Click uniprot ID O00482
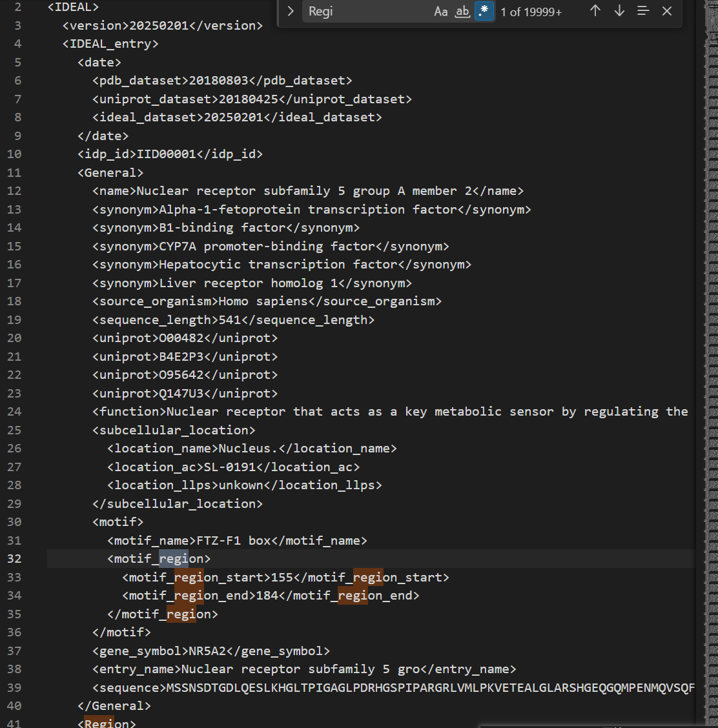The image size is (718, 728). point(181,338)
